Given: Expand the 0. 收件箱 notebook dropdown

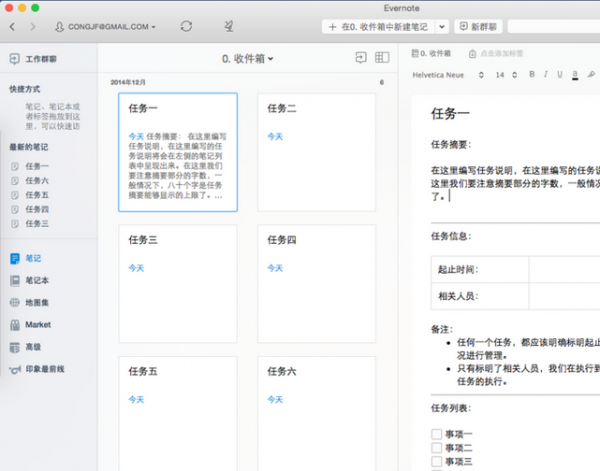Looking at the screenshot, I should (247, 59).
